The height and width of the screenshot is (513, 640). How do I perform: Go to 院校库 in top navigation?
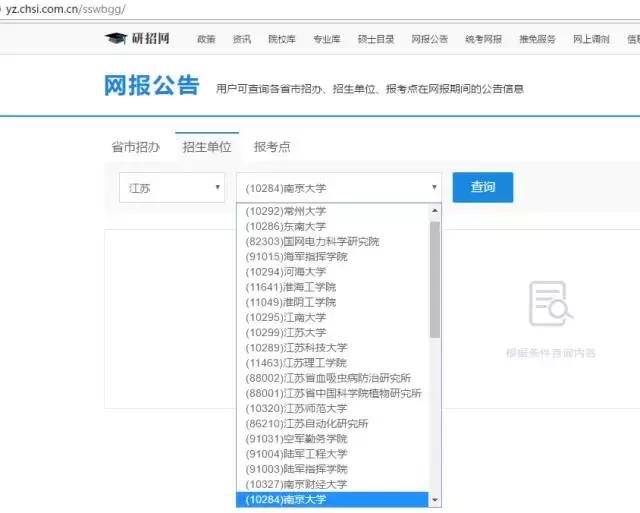click(x=282, y=39)
